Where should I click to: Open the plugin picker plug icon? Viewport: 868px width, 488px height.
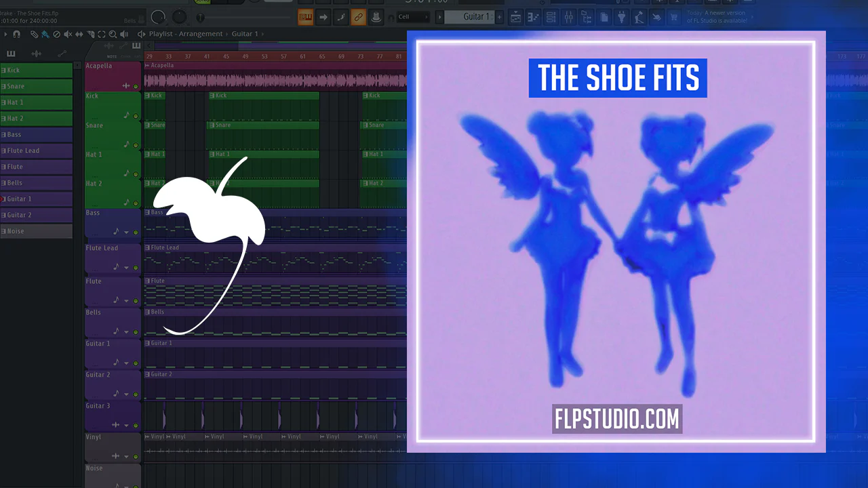click(x=621, y=17)
